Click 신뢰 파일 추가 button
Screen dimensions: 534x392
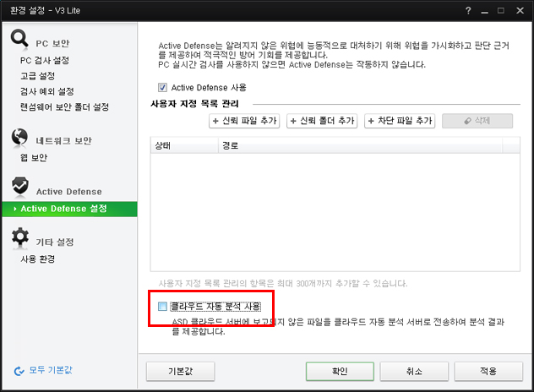point(244,121)
